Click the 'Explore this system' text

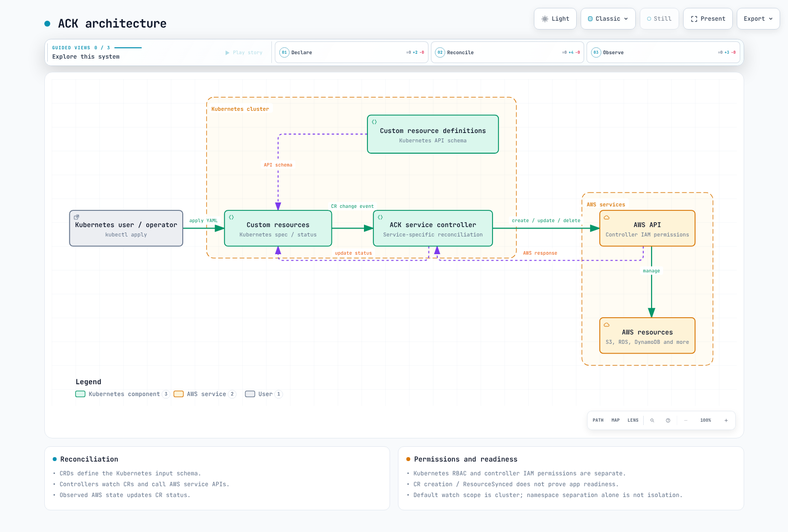click(x=86, y=57)
